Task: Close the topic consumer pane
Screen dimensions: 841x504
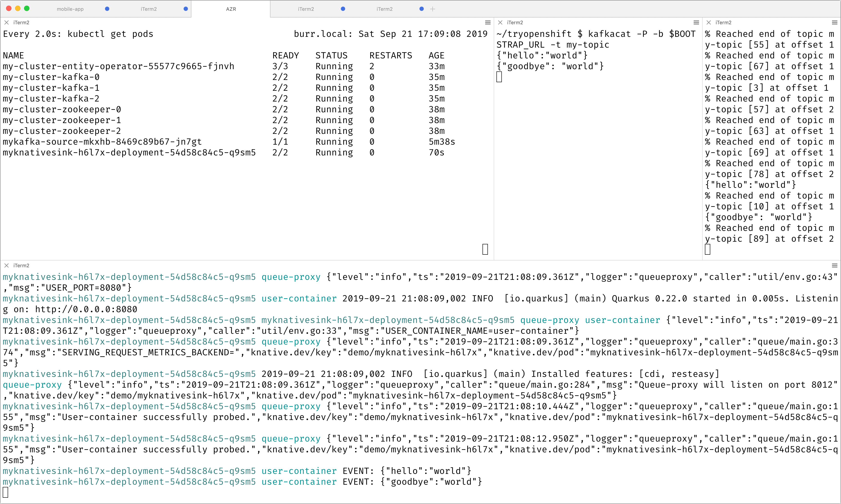Action: coord(708,22)
